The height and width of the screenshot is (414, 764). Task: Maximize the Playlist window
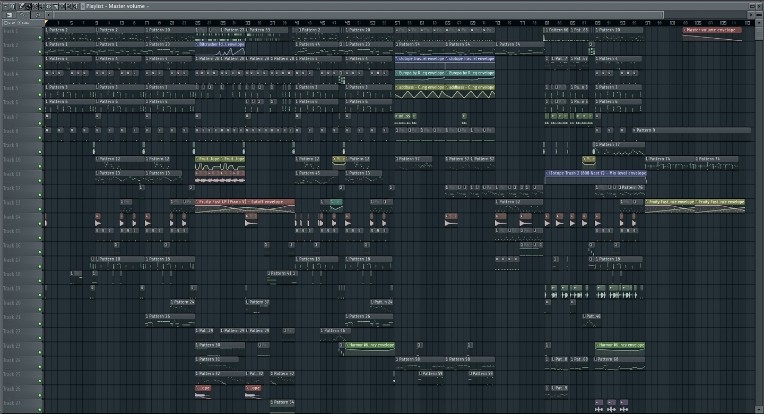coord(754,6)
